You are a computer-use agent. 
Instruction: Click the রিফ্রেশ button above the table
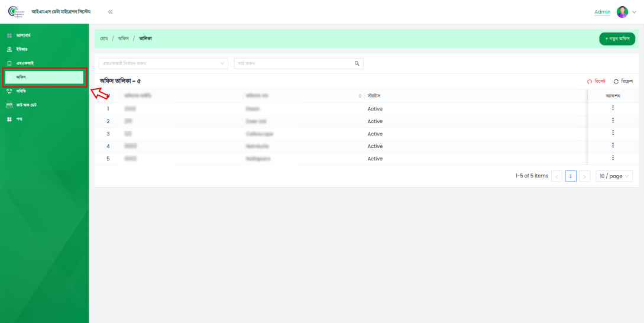[x=623, y=81]
